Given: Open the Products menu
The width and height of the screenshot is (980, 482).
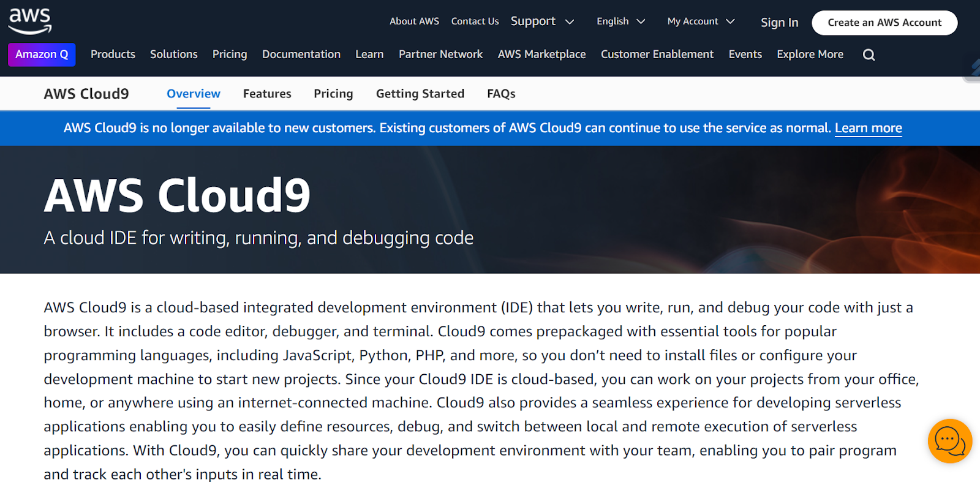Looking at the screenshot, I should pyautogui.click(x=113, y=55).
